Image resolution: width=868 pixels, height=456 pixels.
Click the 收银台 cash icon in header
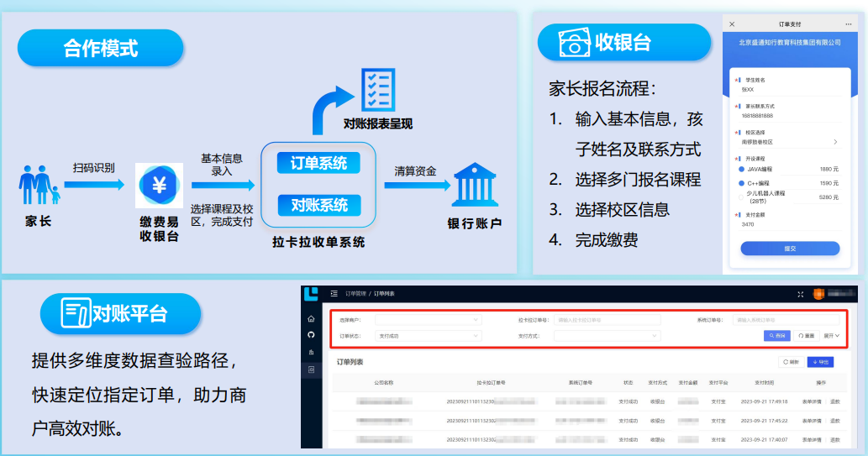click(574, 43)
